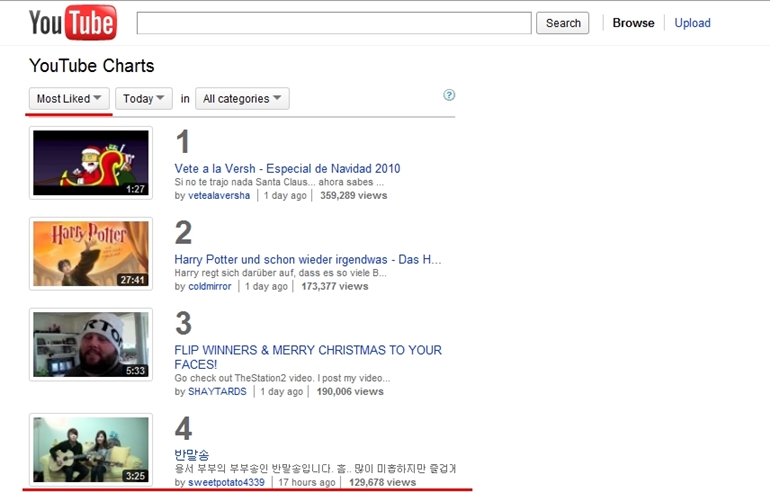Viewport: 770px width, 492px height.
Task: Click the Search button
Action: point(563,23)
